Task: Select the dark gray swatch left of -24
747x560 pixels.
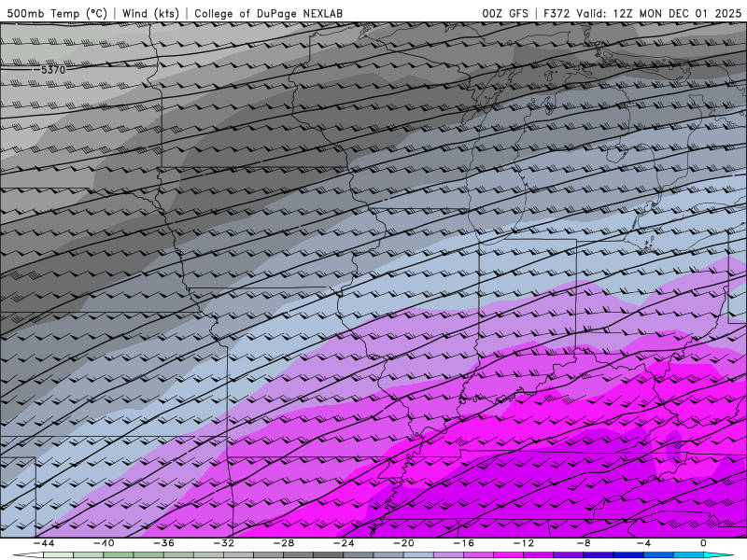Action: click(x=329, y=555)
